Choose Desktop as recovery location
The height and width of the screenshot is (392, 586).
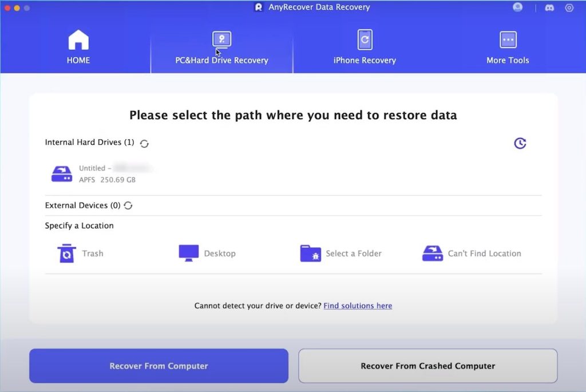208,253
